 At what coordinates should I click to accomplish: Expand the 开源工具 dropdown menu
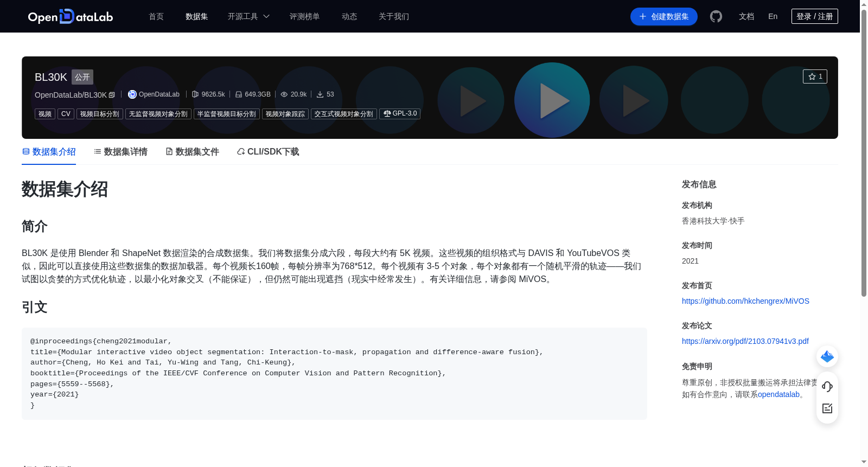pyautogui.click(x=248, y=16)
